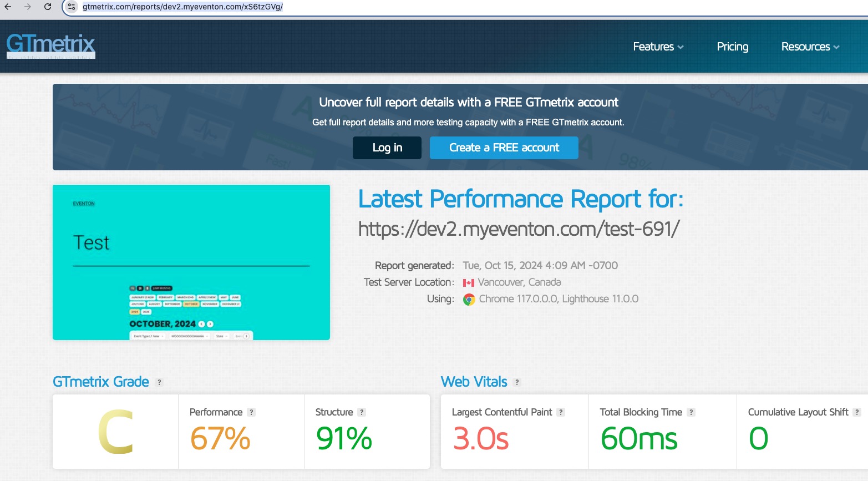
Task: Click the Log in button
Action: click(x=387, y=148)
